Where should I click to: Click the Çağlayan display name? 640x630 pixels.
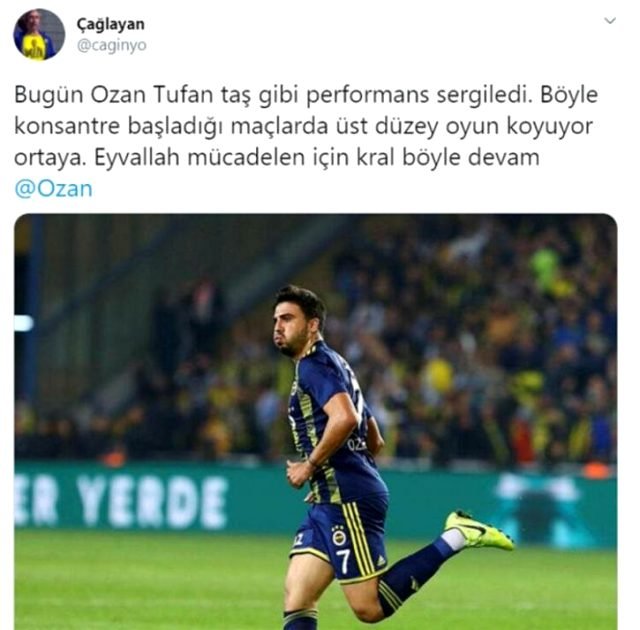tap(110, 24)
